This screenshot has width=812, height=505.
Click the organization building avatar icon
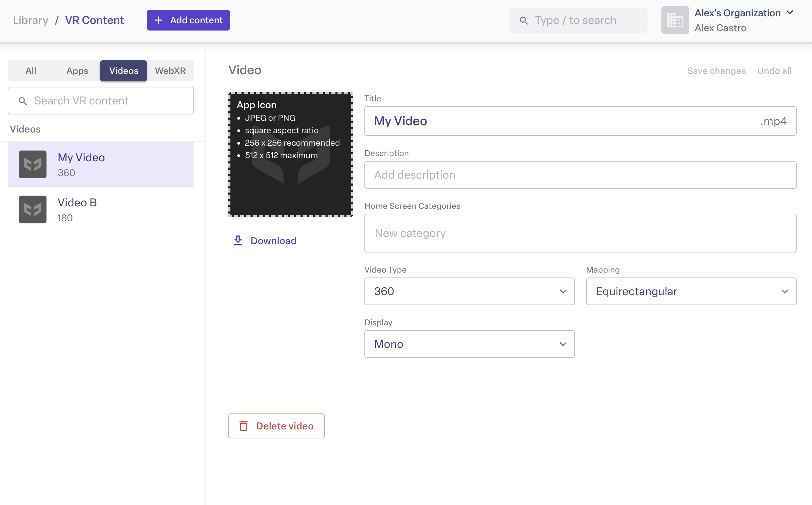point(675,20)
